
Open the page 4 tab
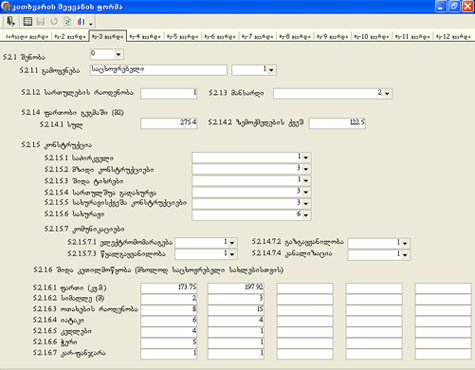click(145, 37)
